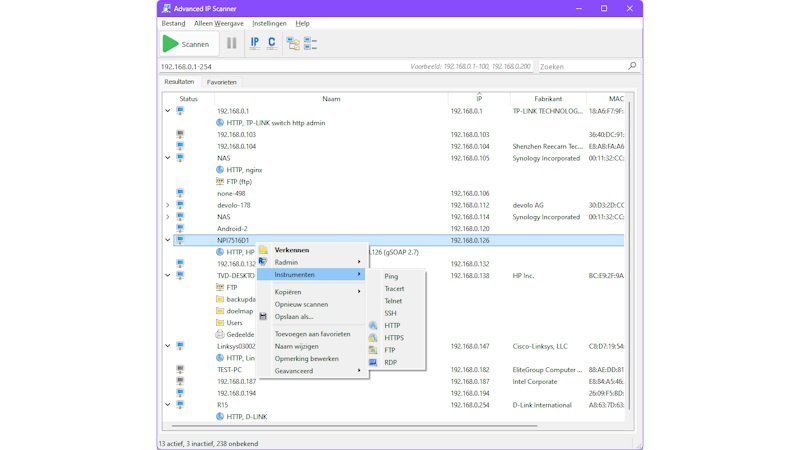Click the folder icon beside Users share
800x450 pixels.
click(x=220, y=322)
